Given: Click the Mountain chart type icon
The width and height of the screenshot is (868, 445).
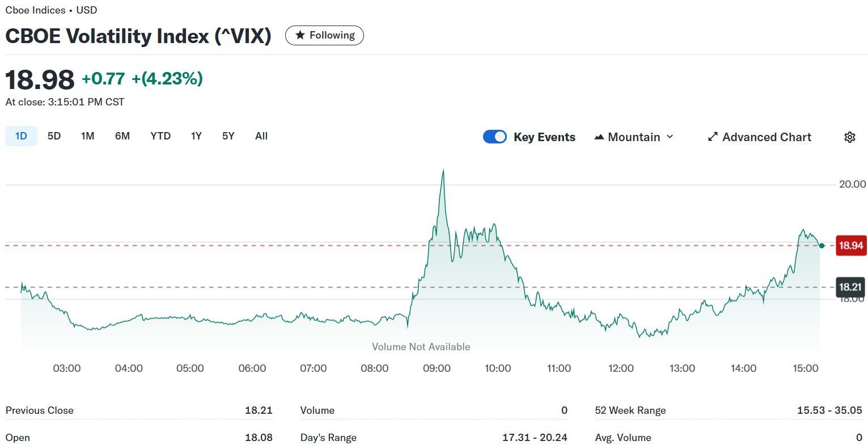Looking at the screenshot, I should [599, 137].
